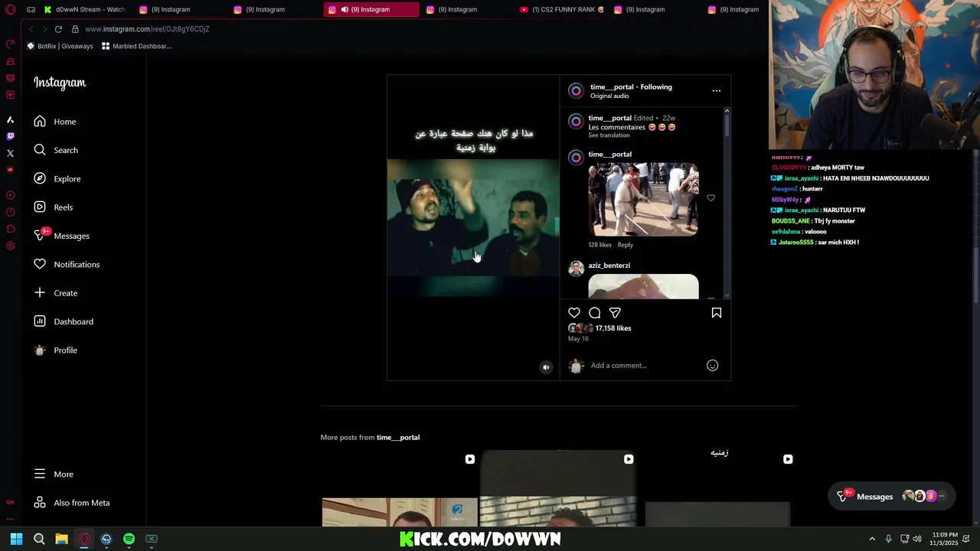Image resolution: width=980 pixels, height=551 pixels.
Task: Open the first related reel thumbnail
Action: (400, 489)
